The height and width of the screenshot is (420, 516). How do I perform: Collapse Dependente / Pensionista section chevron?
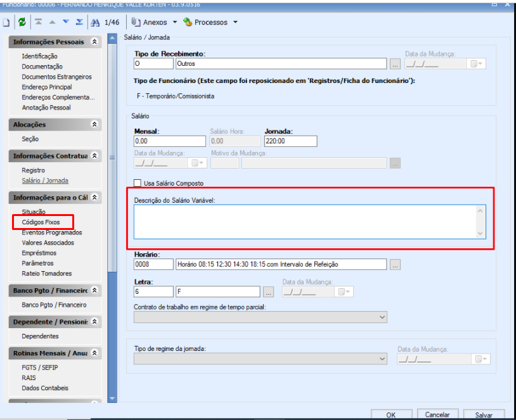[94, 321]
